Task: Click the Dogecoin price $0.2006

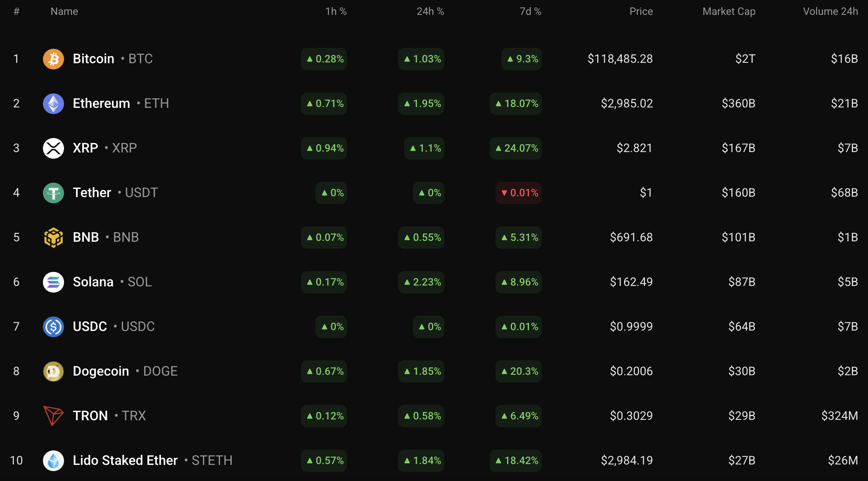Action: coord(631,371)
